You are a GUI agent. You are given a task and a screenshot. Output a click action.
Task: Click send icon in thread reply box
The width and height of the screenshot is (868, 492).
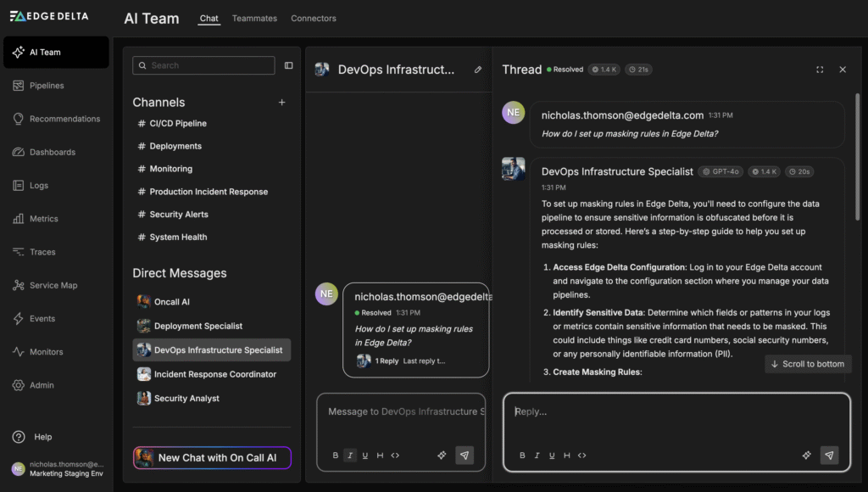coord(829,456)
